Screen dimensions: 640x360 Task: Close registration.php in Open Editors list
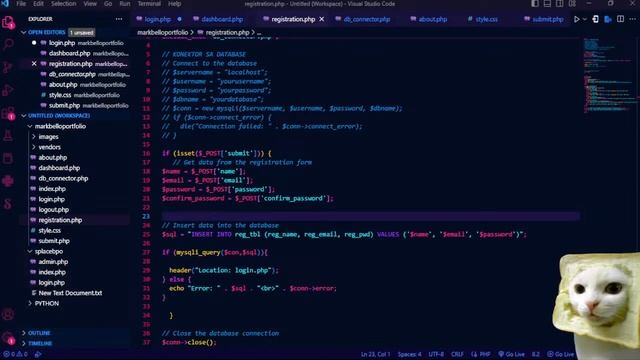tap(34, 64)
